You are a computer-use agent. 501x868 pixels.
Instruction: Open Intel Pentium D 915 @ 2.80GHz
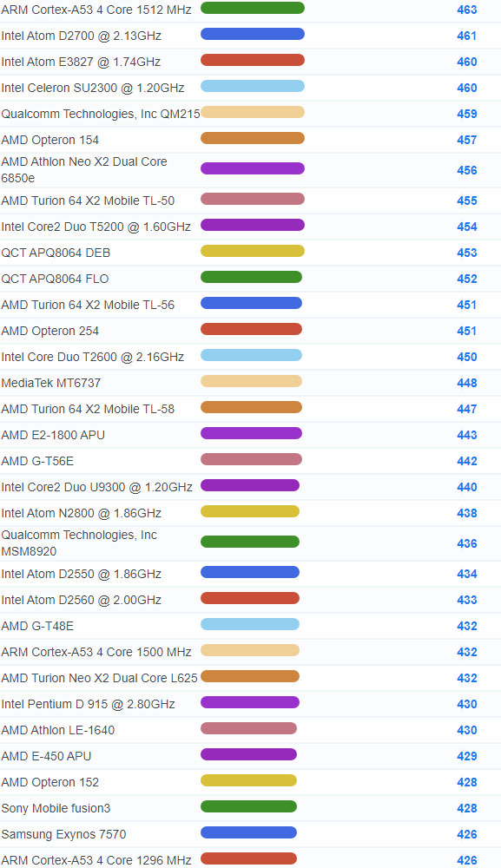click(88, 704)
